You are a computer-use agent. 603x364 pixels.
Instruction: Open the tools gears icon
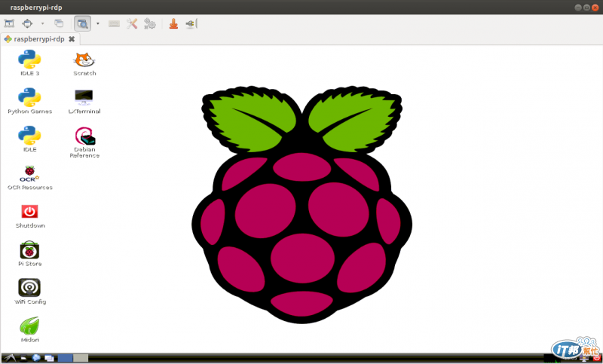pyautogui.click(x=149, y=23)
